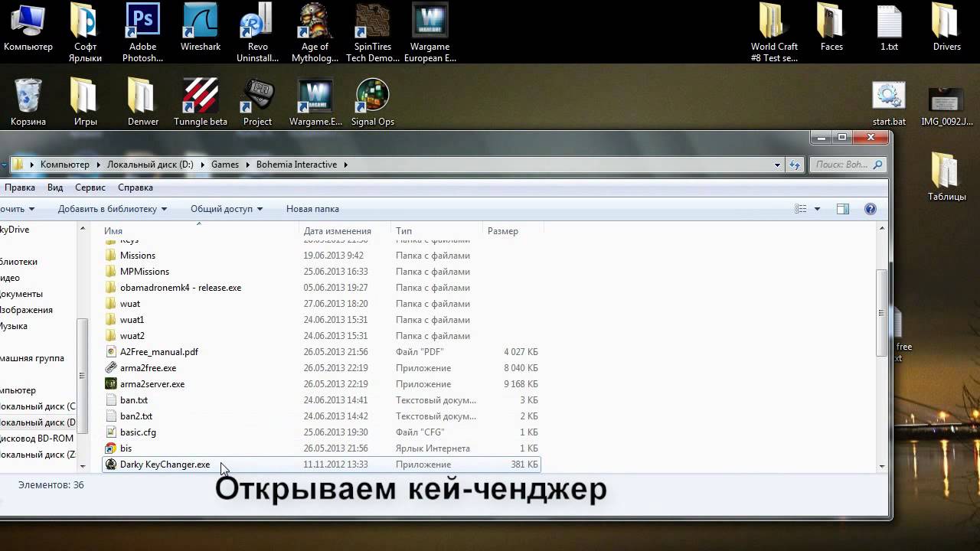Open Explorer help question-mark icon
The width and height of the screenshot is (980, 551).
coord(870,209)
